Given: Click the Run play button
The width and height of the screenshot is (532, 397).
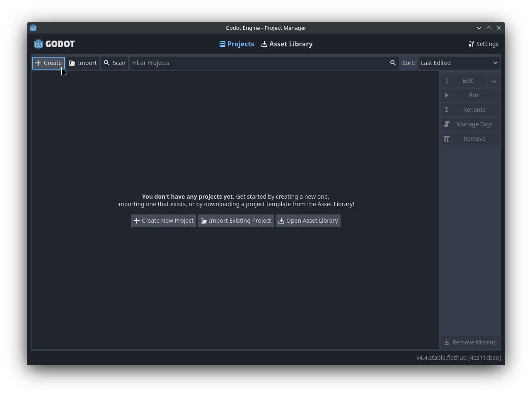Looking at the screenshot, I should (470, 95).
